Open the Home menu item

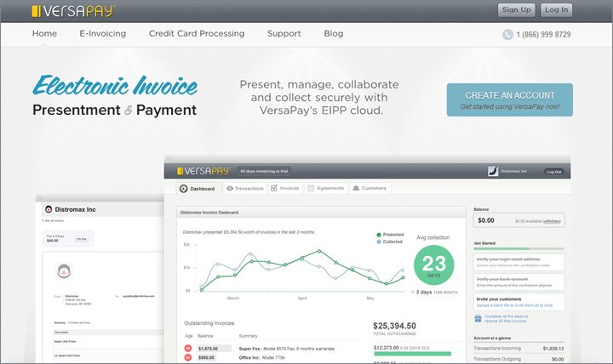pyautogui.click(x=44, y=34)
